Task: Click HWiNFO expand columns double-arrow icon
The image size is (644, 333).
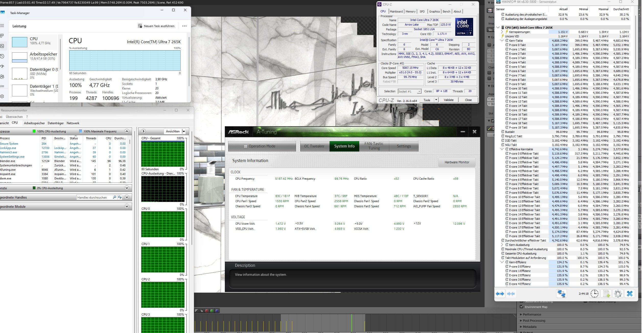Action: click(500, 294)
